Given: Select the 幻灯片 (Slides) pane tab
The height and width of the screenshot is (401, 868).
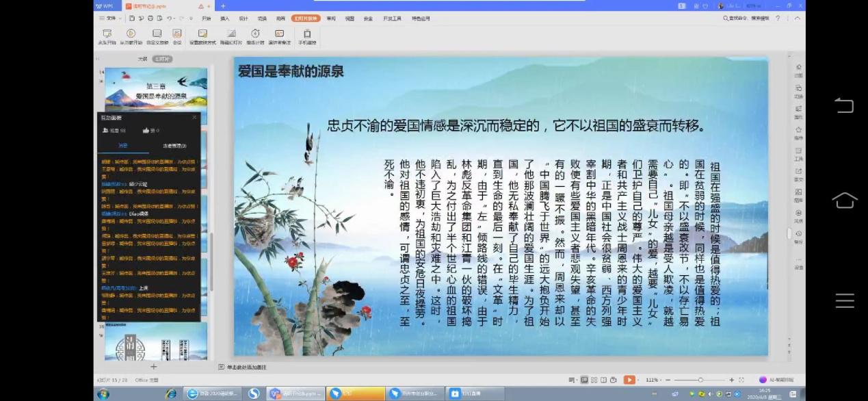Looking at the screenshot, I should point(163,59).
